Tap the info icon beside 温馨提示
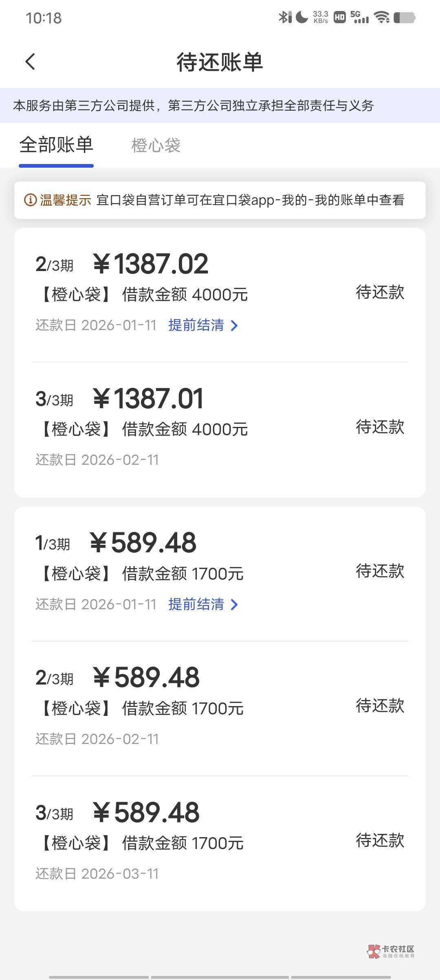This screenshot has width=440, height=980. tap(30, 200)
